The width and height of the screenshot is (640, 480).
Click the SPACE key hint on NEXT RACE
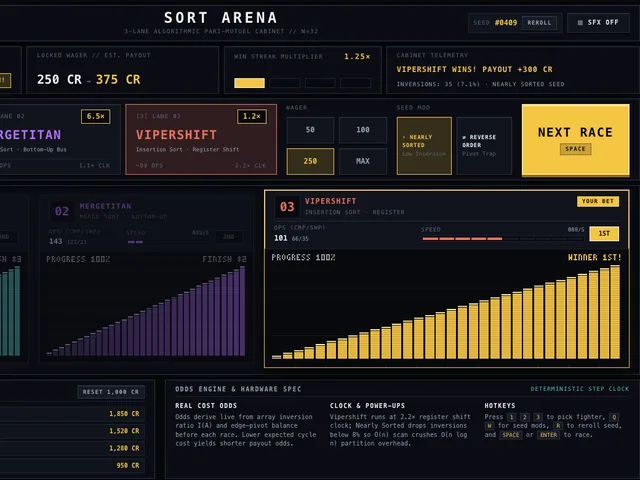(x=575, y=149)
